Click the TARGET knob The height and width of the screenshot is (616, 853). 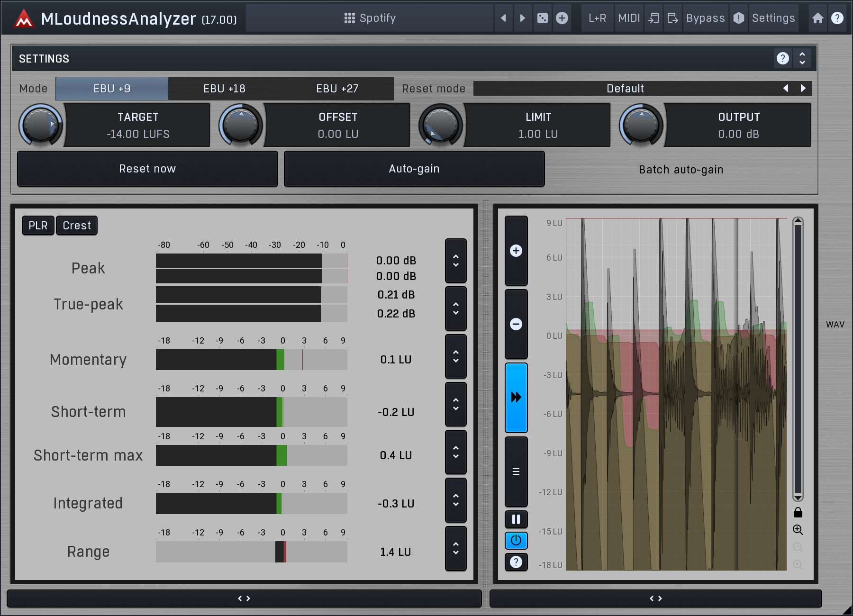(41, 125)
